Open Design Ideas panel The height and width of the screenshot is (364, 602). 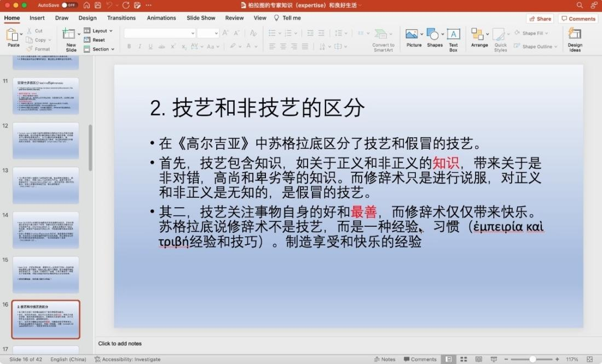click(575, 39)
